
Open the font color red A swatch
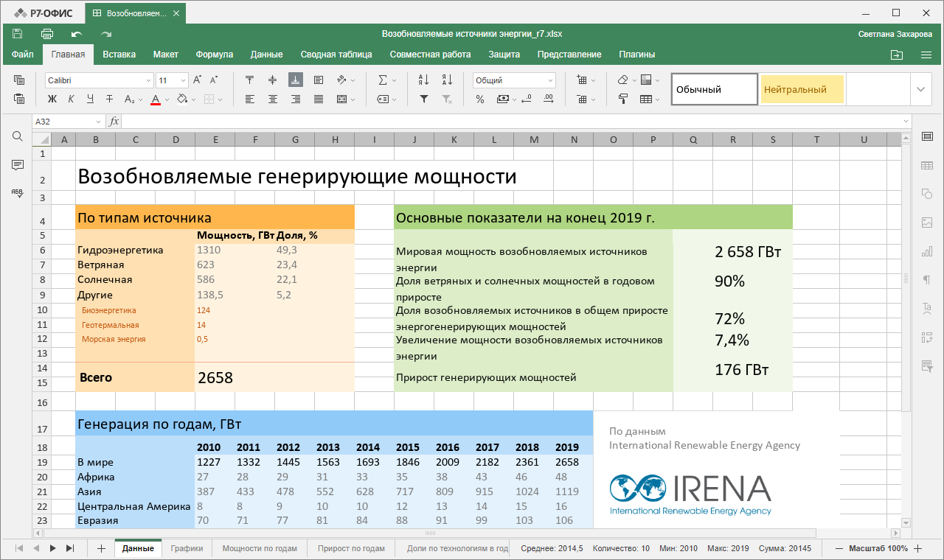[156, 99]
